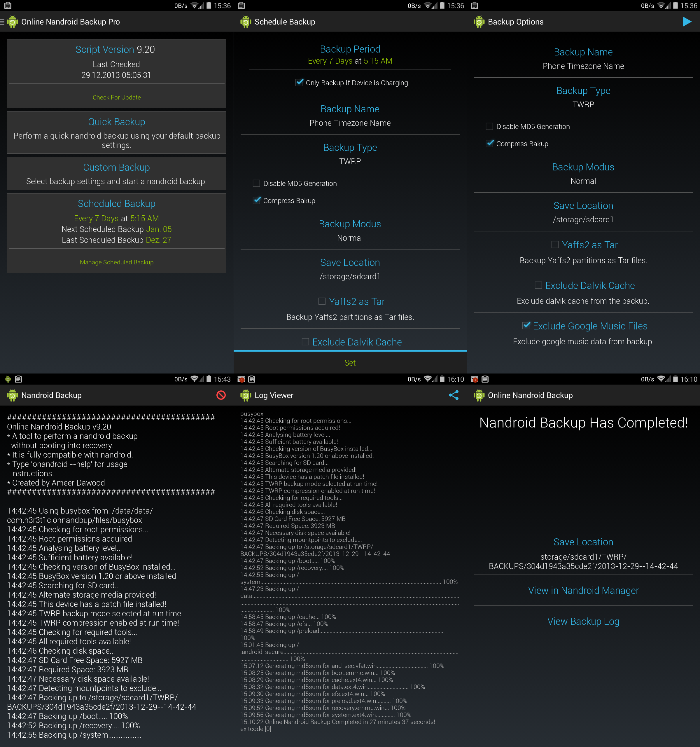Toggle Only Backup If Device Is Charging
This screenshot has width=700, height=747.
coord(299,82)
